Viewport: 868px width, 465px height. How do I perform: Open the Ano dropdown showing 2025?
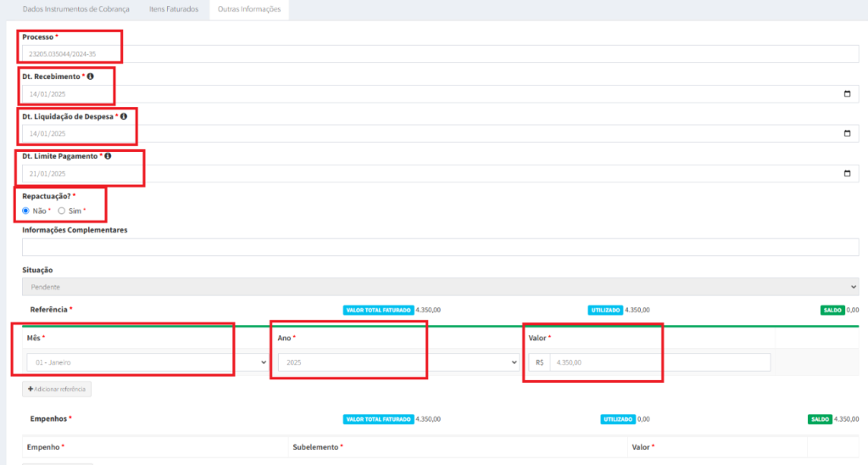point(398,362)
